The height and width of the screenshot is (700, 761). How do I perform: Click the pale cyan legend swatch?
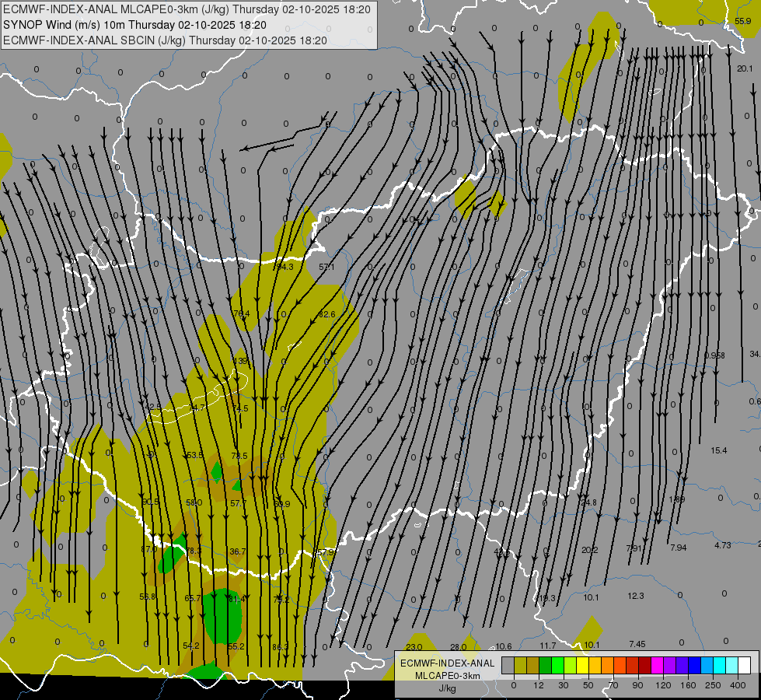732,665
